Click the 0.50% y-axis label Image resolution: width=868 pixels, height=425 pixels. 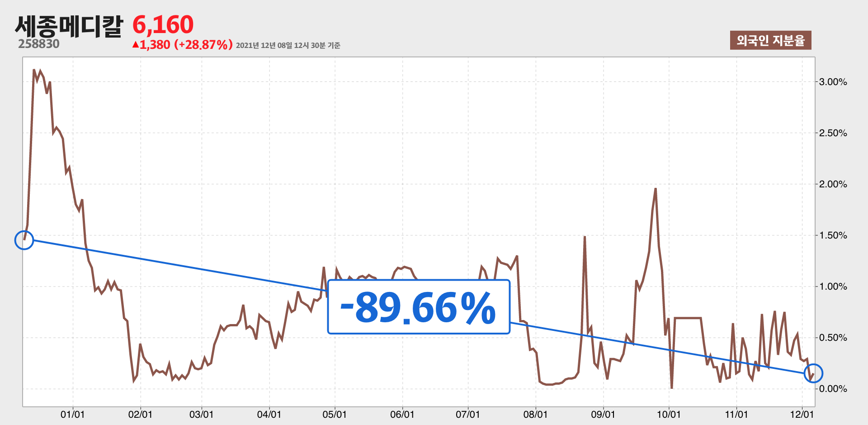[x=833, y=338]
